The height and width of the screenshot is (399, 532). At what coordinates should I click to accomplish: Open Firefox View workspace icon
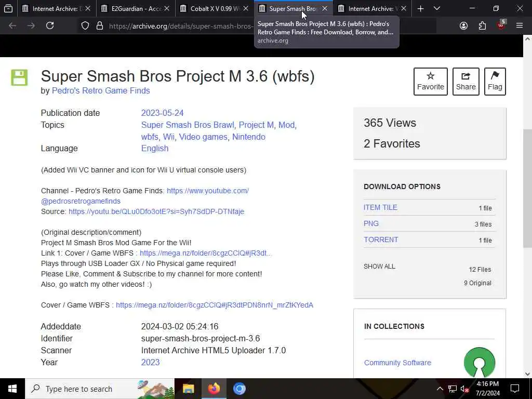tap(8, 8)
